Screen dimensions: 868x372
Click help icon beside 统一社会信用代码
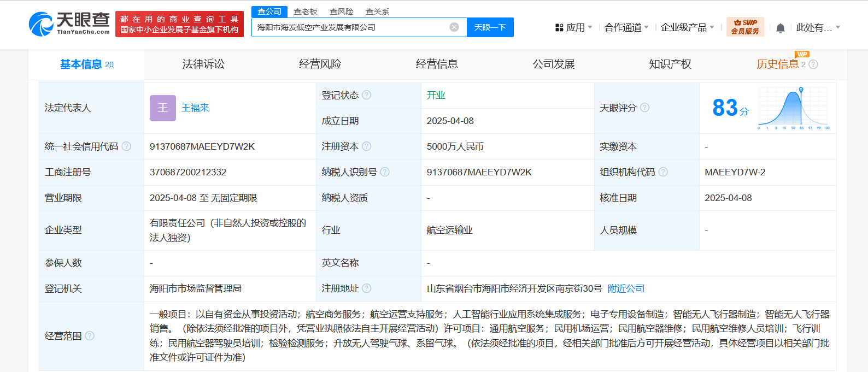126,146
